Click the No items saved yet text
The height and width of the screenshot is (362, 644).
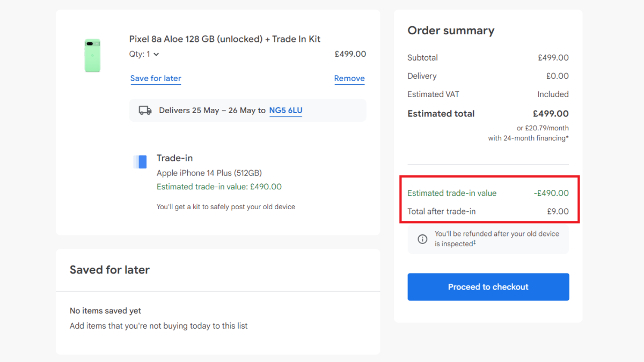click(x=105, y=311)
